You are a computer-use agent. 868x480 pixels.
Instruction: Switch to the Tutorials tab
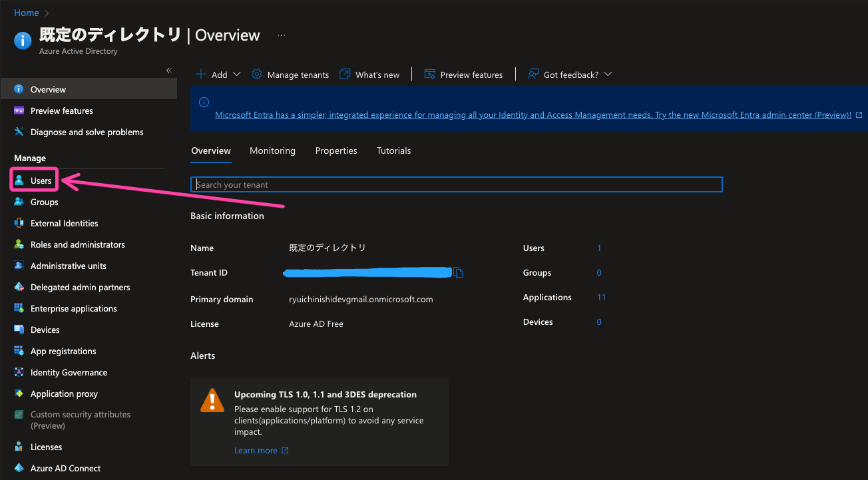pos(394,150)
